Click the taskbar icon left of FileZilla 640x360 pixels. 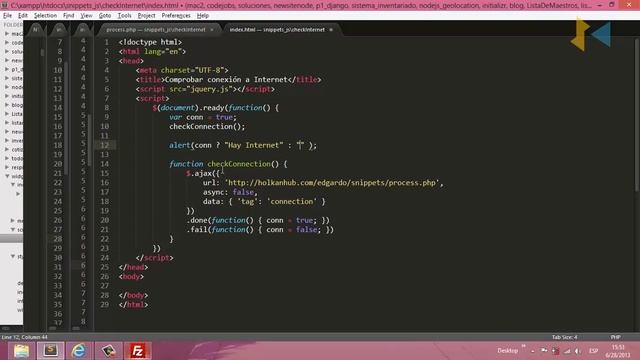(108, 351)
